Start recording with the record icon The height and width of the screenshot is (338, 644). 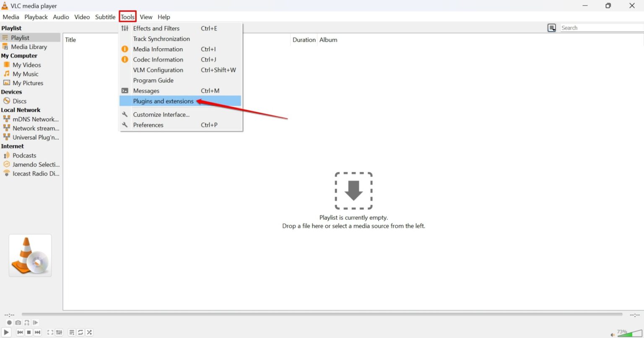pyautogui.click(x=9, y=322)
